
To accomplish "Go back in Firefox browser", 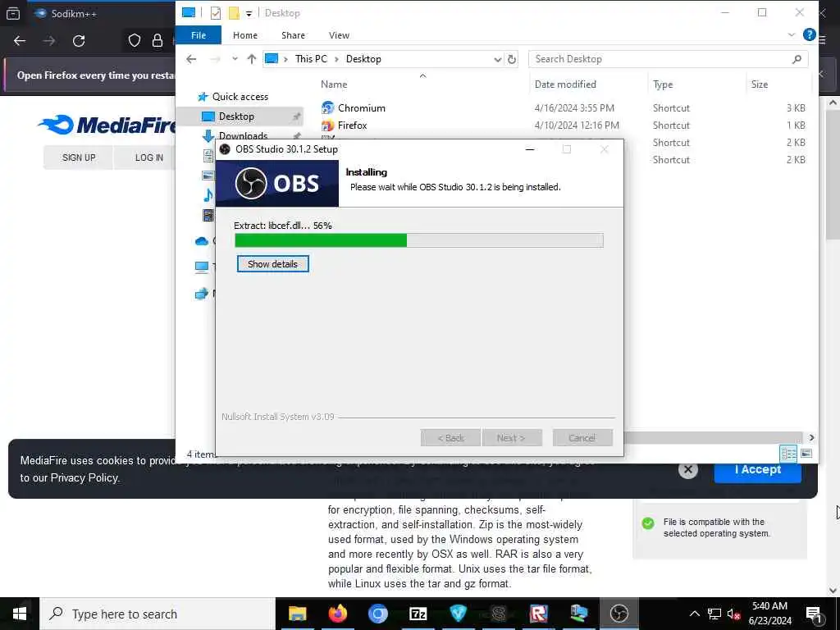I will coord(20,41).
